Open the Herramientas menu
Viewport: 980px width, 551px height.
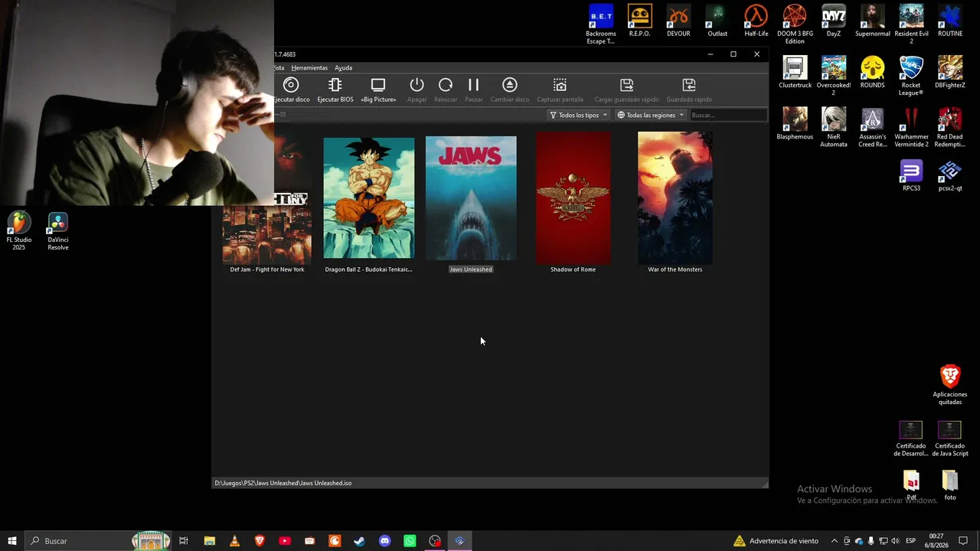309,68
